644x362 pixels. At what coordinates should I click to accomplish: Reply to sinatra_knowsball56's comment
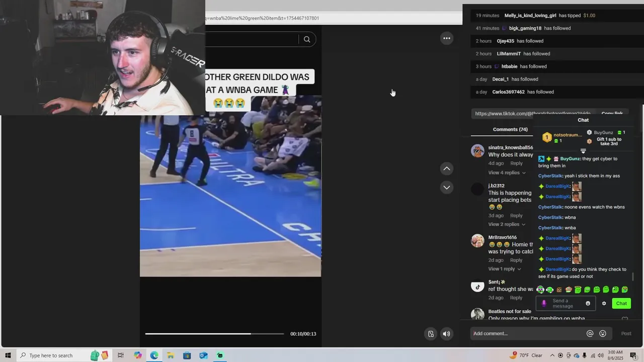click(x=516, y=163)
